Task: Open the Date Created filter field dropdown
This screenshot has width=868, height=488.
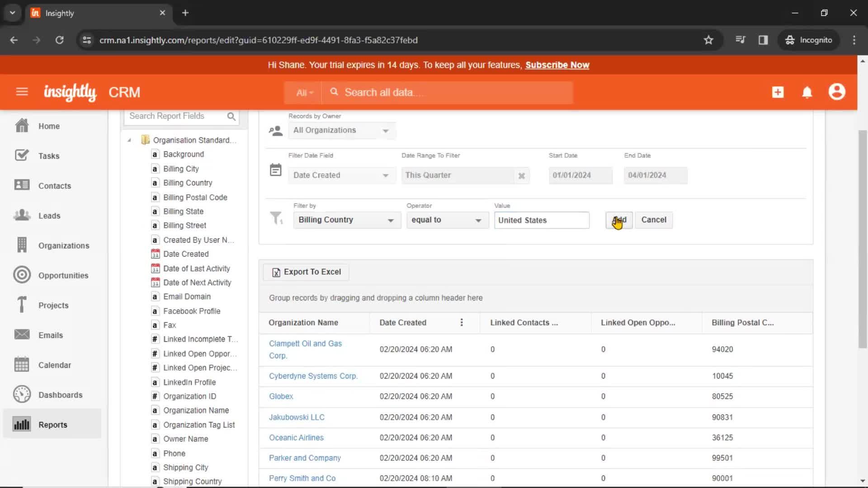Action: click(x=342, y=175)
